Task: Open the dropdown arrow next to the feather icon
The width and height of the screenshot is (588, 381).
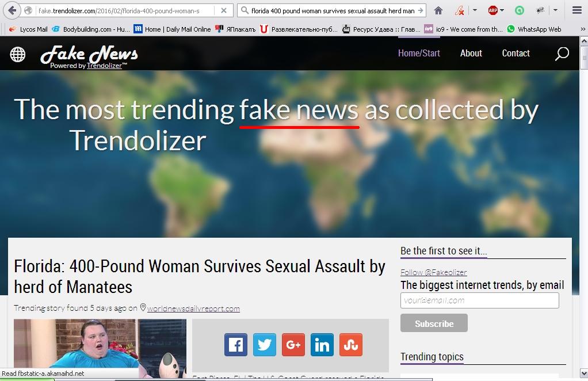Action: coord(475,10)
